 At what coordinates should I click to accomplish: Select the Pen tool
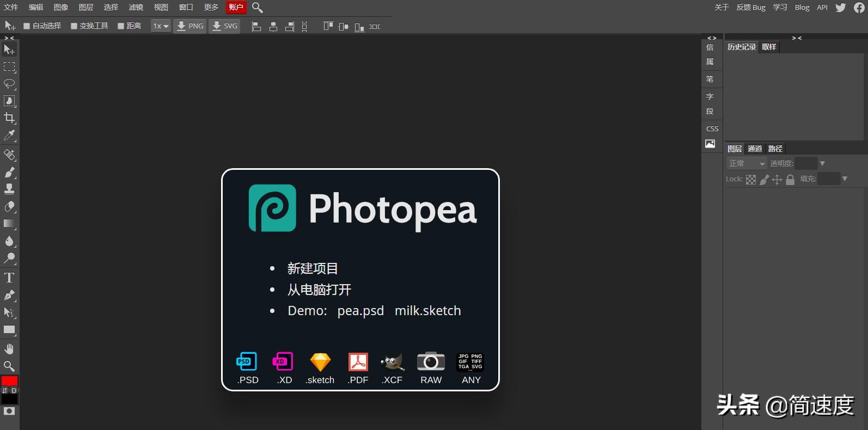tap(9, 295)
